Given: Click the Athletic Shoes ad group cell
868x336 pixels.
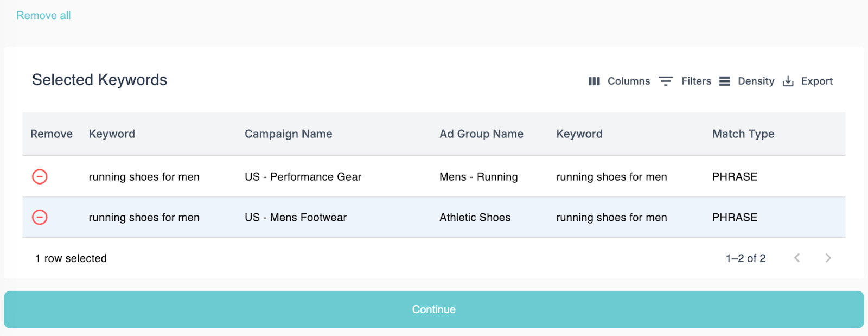Looking at the screenshot, I should (475, 217).
